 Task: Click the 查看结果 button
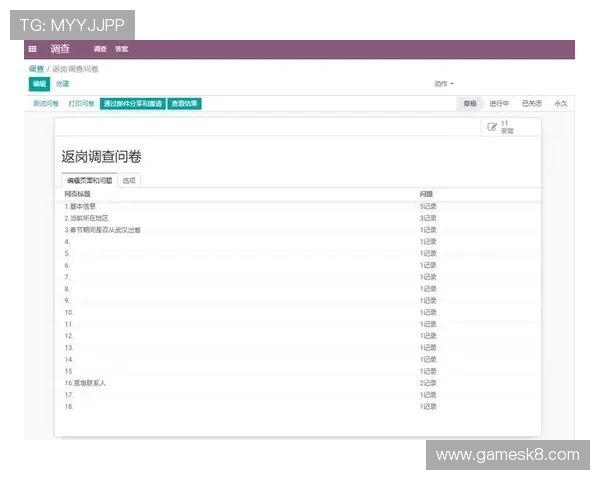tap(184, 104)
